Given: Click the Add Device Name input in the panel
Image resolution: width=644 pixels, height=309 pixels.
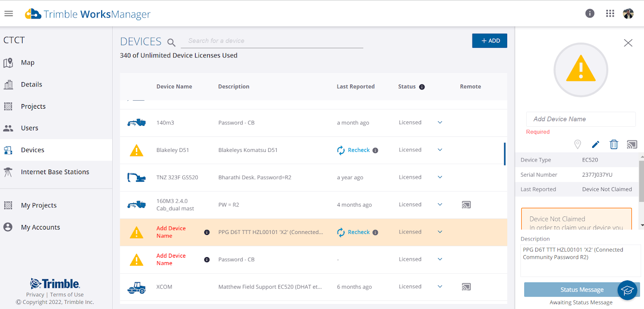Looking at the screenshot, I should click(581, 119).
